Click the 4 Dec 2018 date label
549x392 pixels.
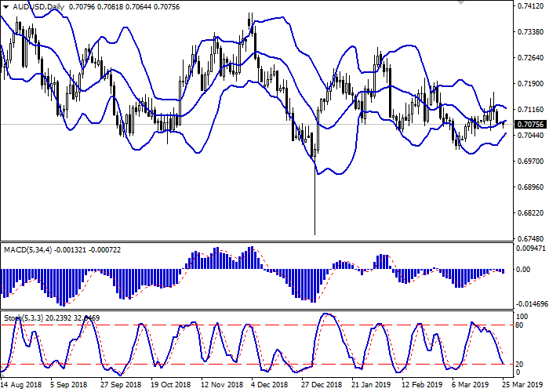tap(271, 385)
